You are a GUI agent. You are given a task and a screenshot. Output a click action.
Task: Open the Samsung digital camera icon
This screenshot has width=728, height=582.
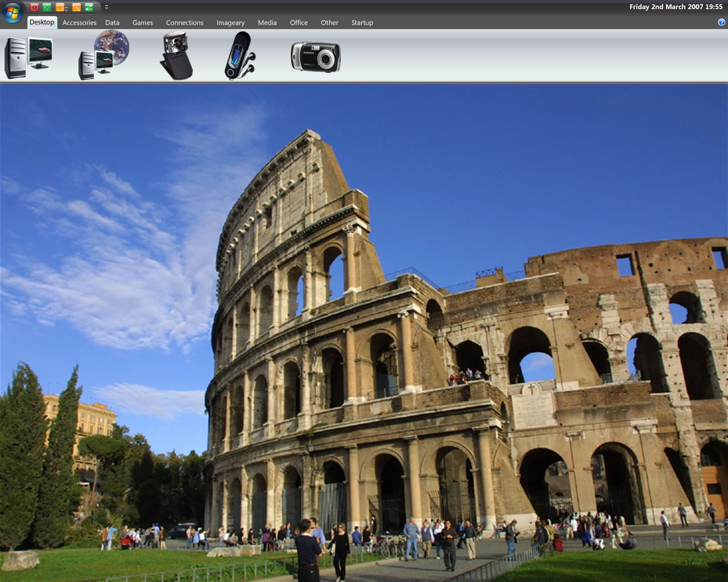[x=316, y=56]
